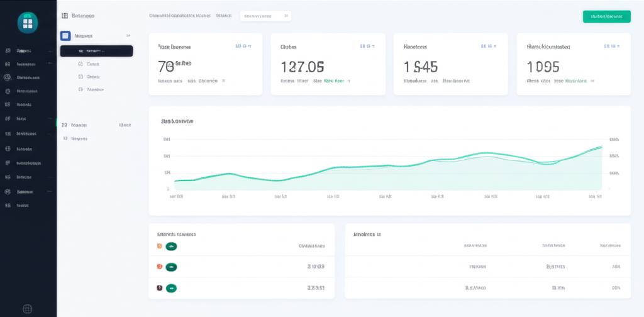The image size is (644, 317).
Task: Click the blue square icon in the navigation panel
Action: point(65,36)
